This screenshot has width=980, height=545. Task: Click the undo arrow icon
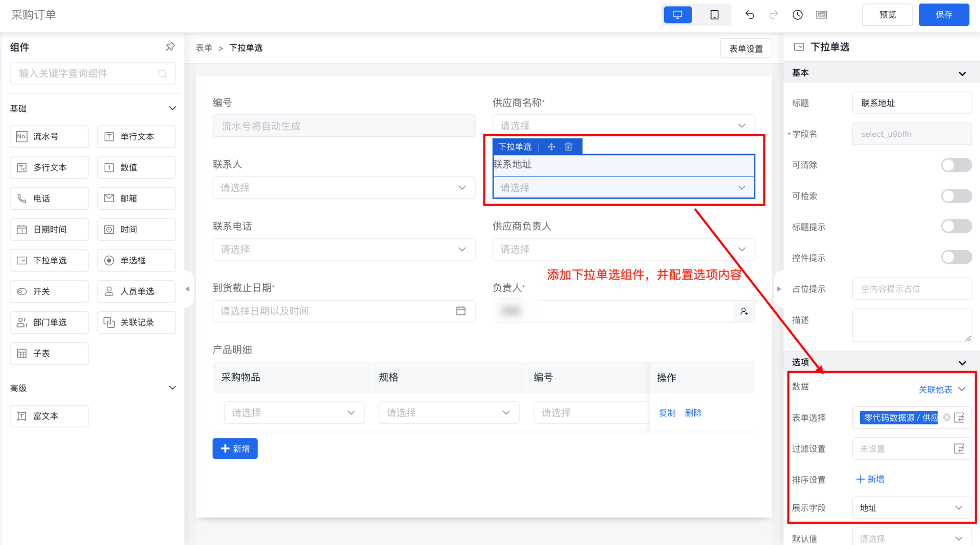(x=749, y=15)
